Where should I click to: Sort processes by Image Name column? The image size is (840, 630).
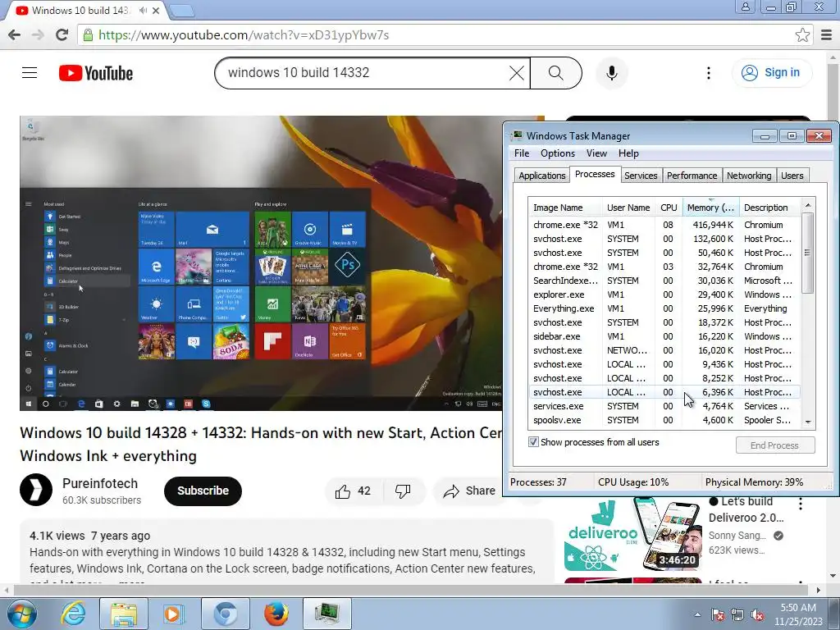pyautogui.click(x=565, y=208)
